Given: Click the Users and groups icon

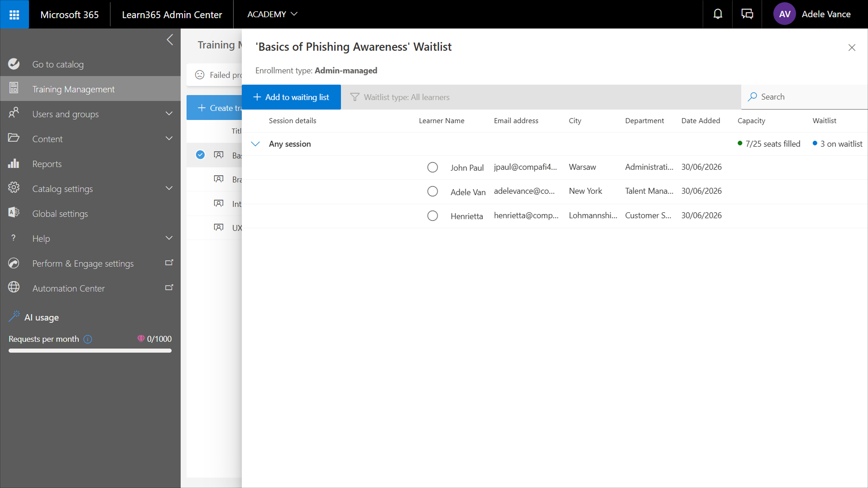Looking at the screenshot, I should 14,113.
